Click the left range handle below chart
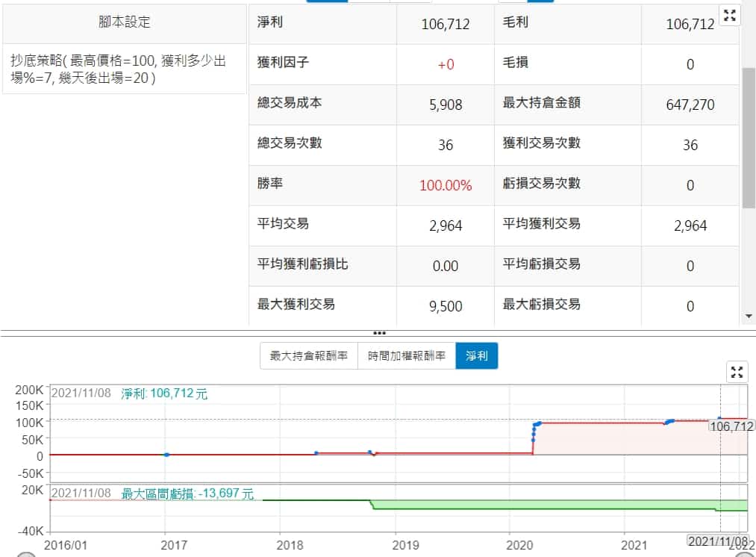 [25, 554]
